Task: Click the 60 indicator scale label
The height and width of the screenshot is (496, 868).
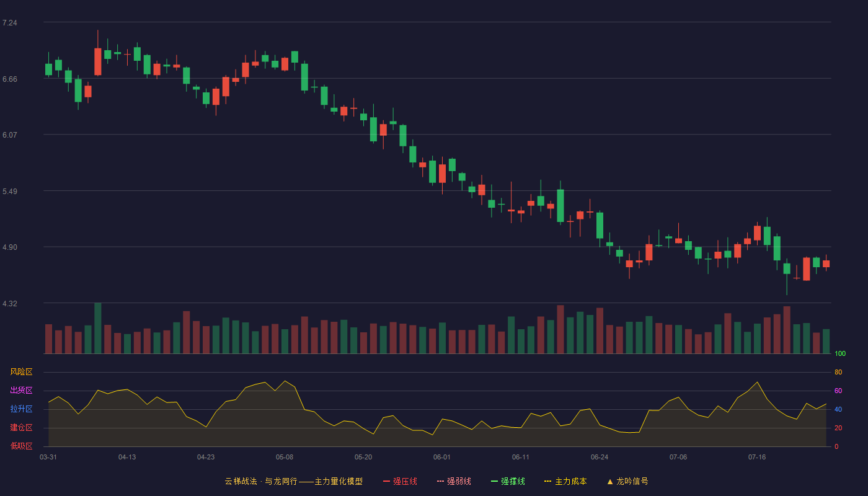Action: coord(838,391)
